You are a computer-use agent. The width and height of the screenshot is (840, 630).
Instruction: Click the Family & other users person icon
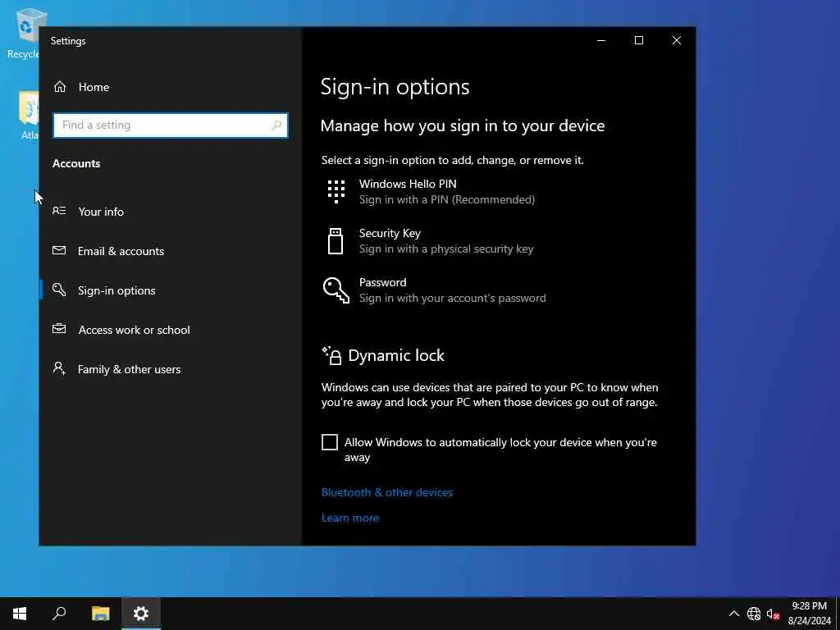point(59,368)
